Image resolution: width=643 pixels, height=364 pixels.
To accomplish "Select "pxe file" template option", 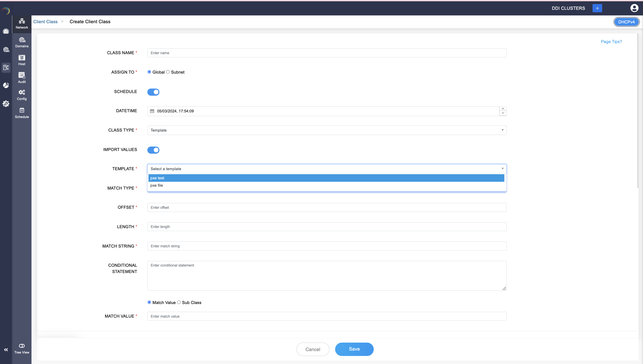I will (x=157, y=186).
